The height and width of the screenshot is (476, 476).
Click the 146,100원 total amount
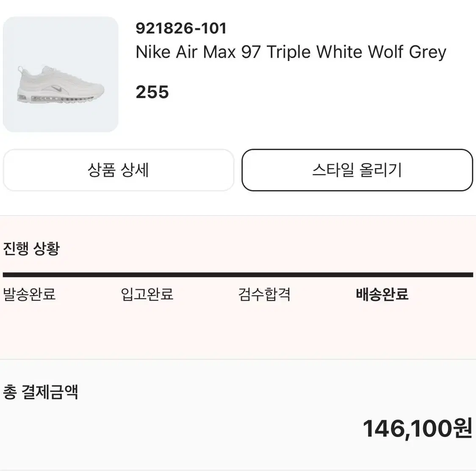[418, 428]
